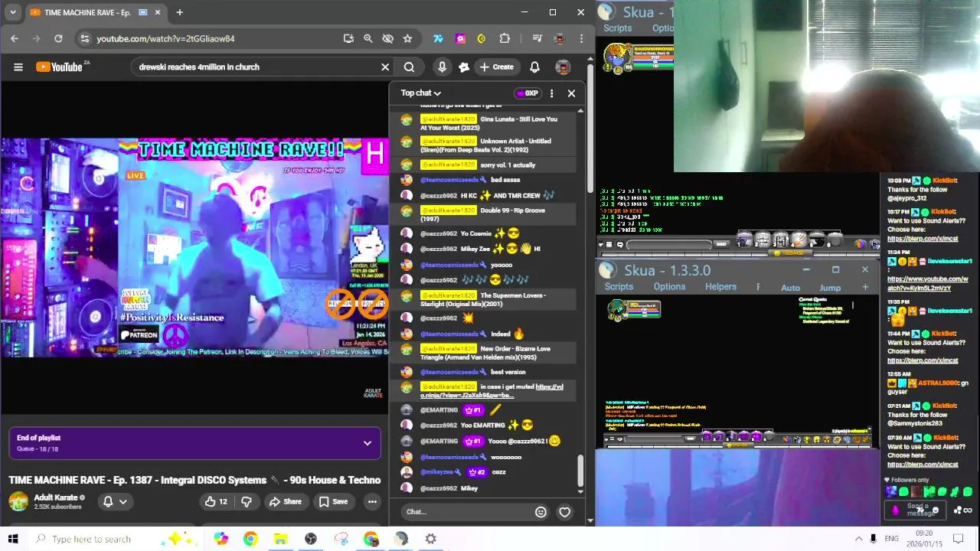Open Chrome media controls icon
The image size is (980, 551).
click(x=537, y=38)
